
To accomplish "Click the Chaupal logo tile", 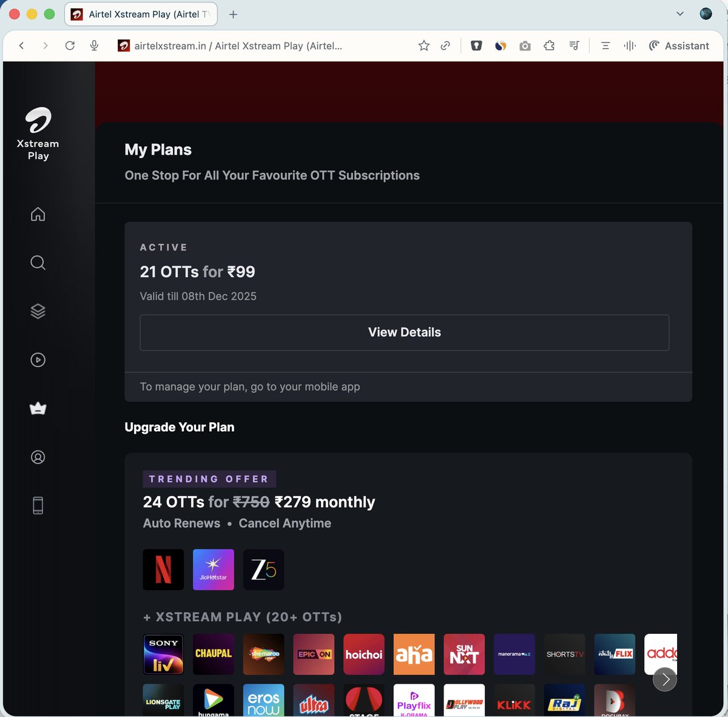I will click(x=214, y=655).
